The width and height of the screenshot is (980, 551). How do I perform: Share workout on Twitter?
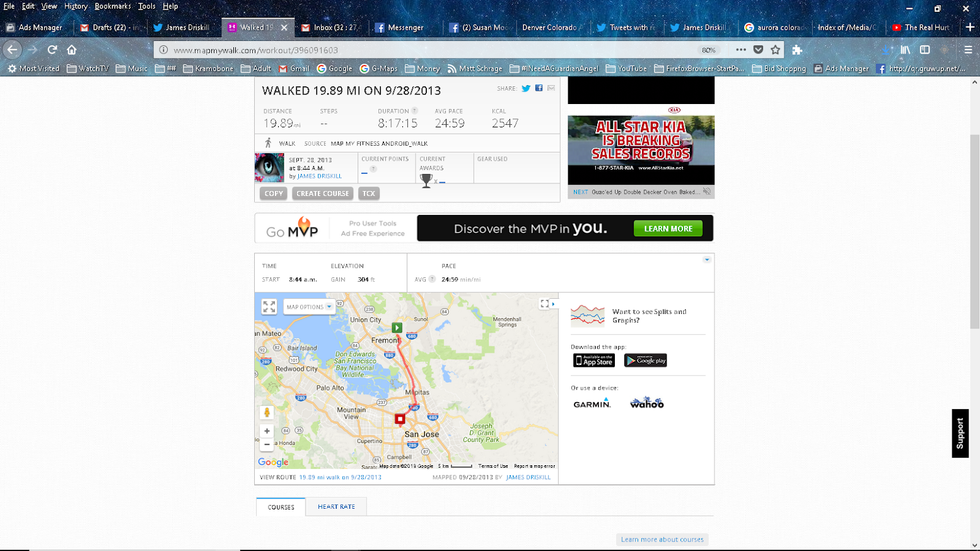coord(526,88)
